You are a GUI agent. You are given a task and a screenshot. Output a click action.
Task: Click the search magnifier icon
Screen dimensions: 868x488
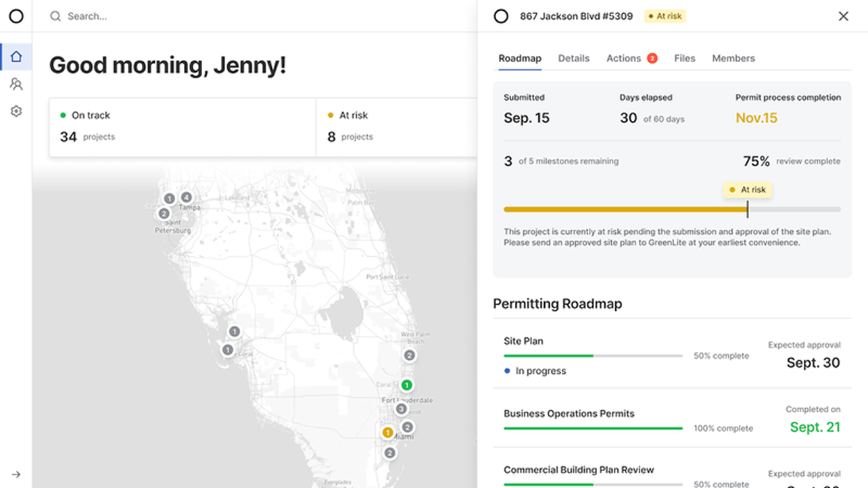[55, 16]
